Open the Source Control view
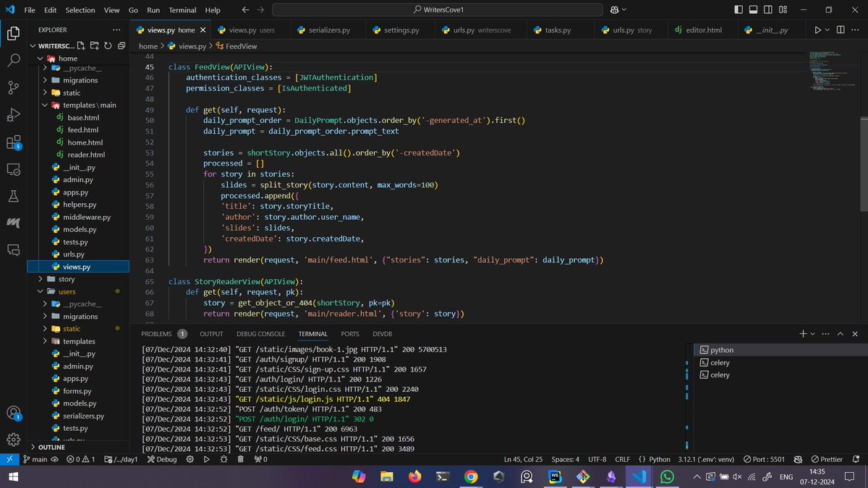The image size is (868, 488). [x=13, y=87]
